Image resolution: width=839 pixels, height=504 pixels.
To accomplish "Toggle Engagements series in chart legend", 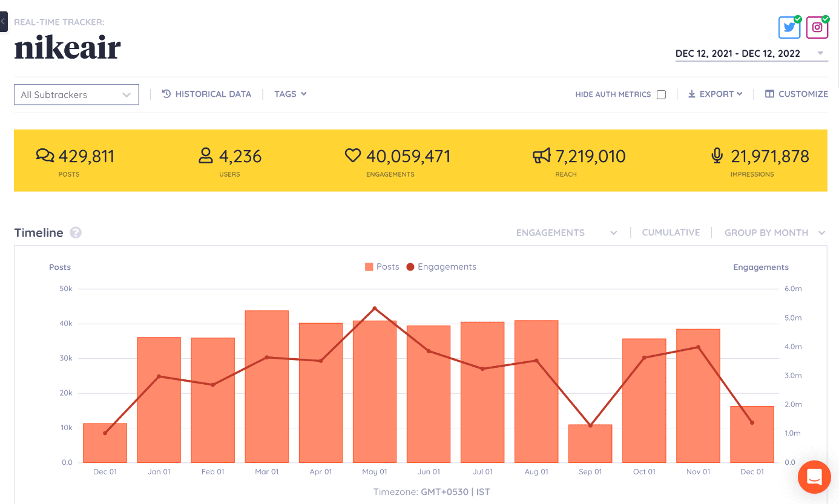I will click(441, 267).
